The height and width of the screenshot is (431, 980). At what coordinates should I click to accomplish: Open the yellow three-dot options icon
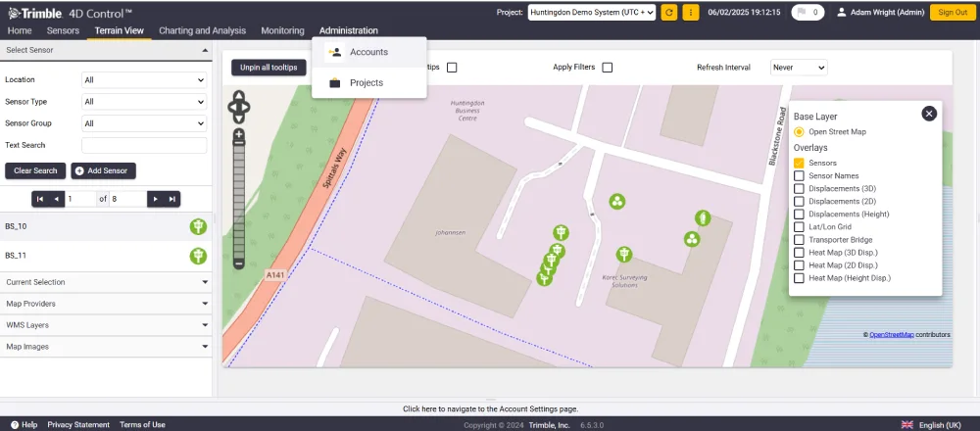point(691,13)
